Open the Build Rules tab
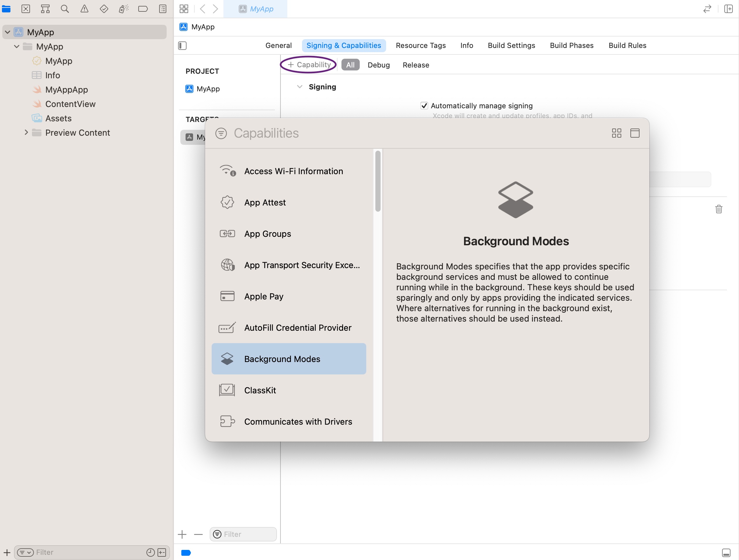 (x=627, y=45)
